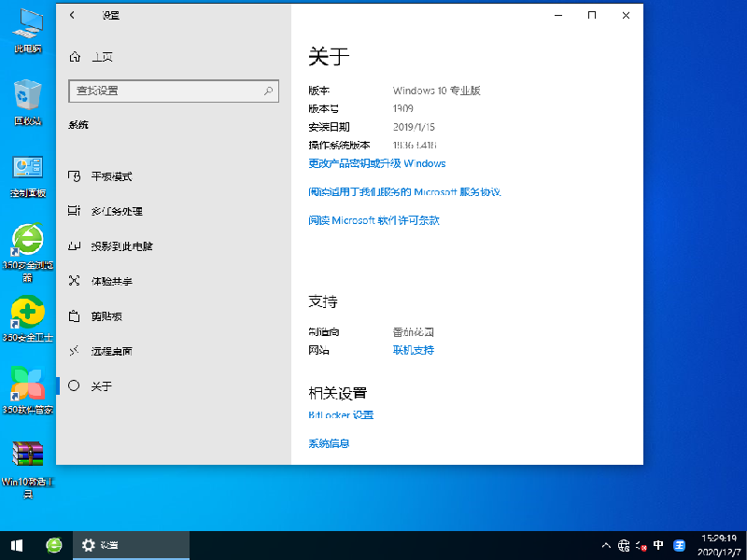Open the WinRAR Win10激活工具 archive icon

(x=27, y=455)
